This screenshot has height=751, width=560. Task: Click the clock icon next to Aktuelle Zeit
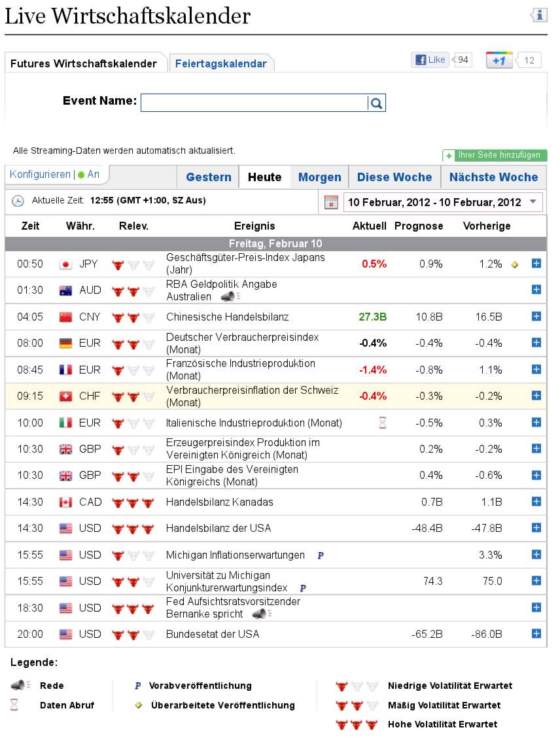click(x=18, y=201)
